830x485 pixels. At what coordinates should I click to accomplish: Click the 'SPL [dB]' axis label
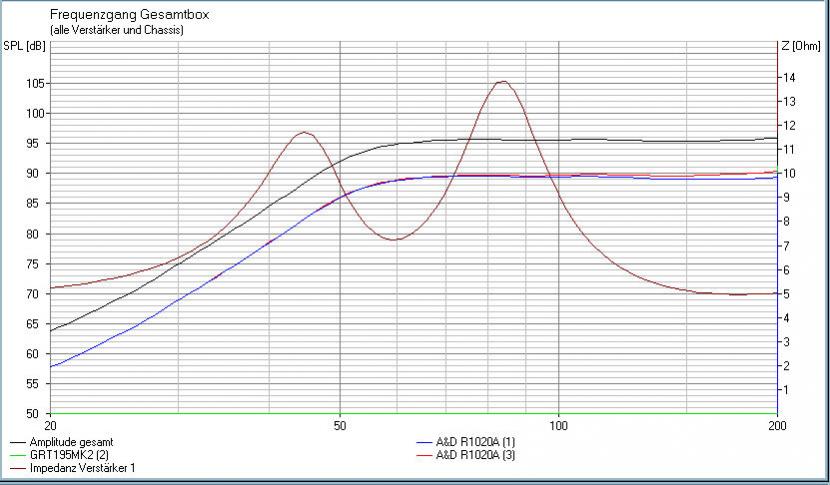tap(24, 46)
